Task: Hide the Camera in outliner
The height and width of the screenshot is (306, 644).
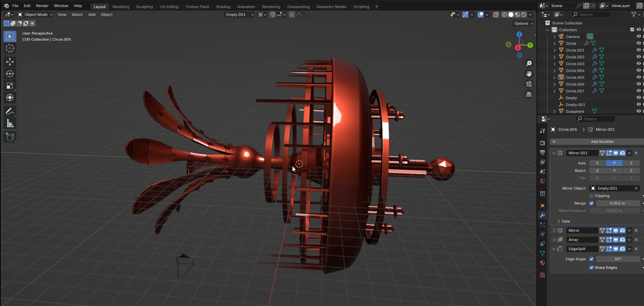Action: [638, 36]
